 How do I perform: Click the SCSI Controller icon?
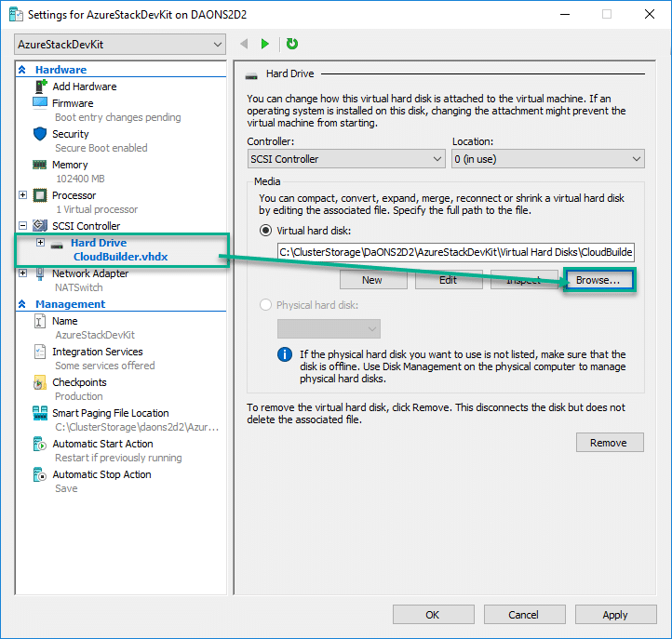pos(40,226)
